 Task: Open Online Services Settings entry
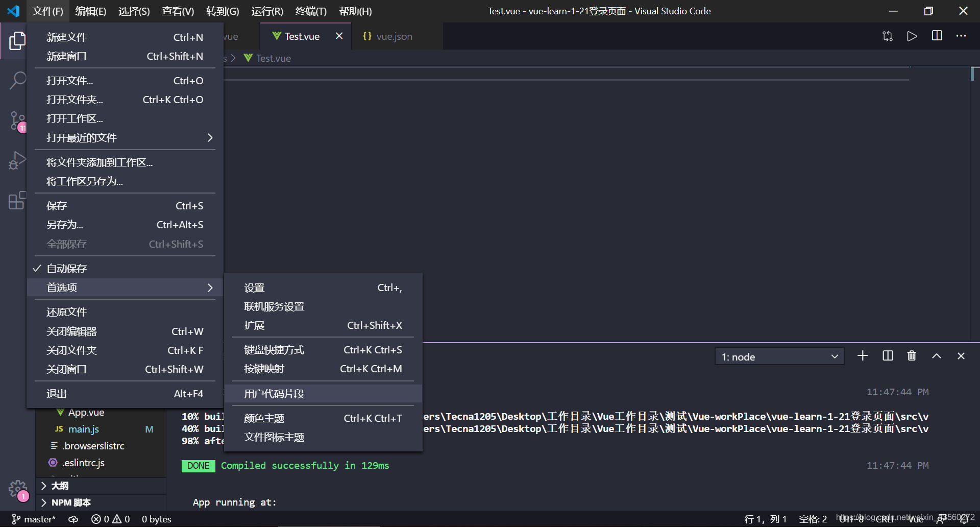323,306
